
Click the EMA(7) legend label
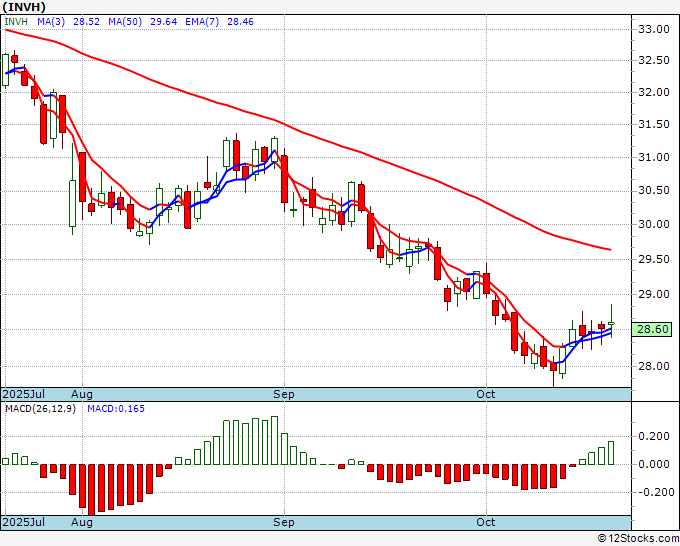[x=202, y=22]
